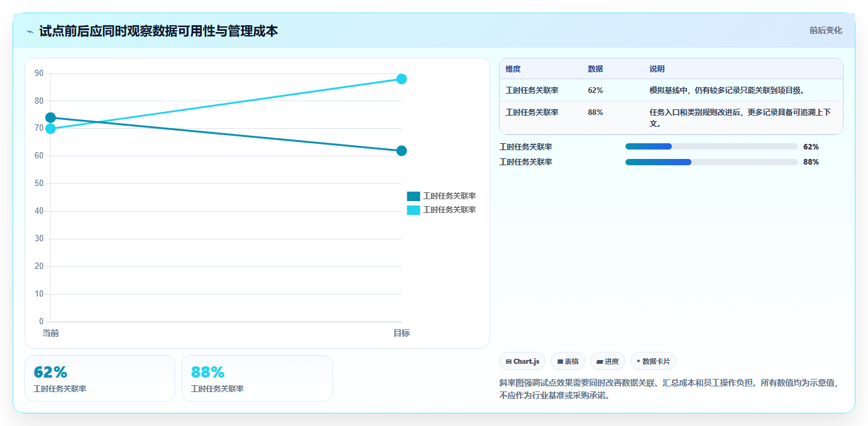Image resolution: width=868 pixels, height=426 pixels.
Task: Click the 62% cell in the table
Action: [x=595, y=90]
